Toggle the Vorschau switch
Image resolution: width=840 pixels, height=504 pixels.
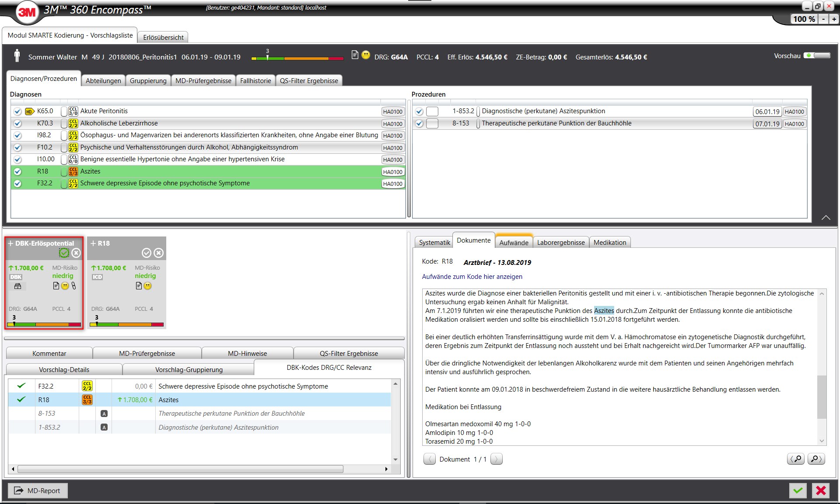tap(817, 56)
